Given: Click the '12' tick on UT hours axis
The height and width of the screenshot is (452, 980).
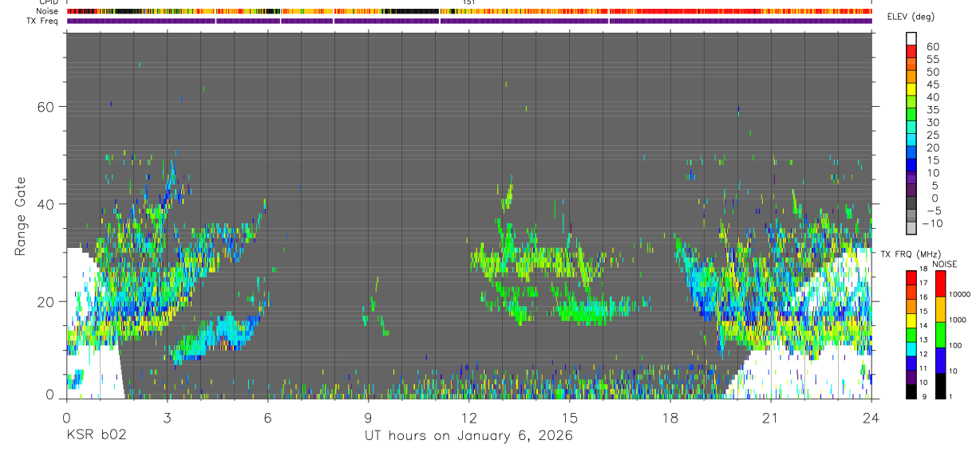Looking at the screenshot, I should coord(469,417).
